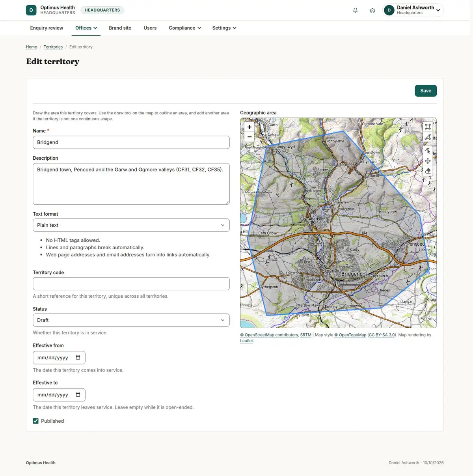Expand the user account menu chevron
This screenshot has height=476, width=473.
438,10
